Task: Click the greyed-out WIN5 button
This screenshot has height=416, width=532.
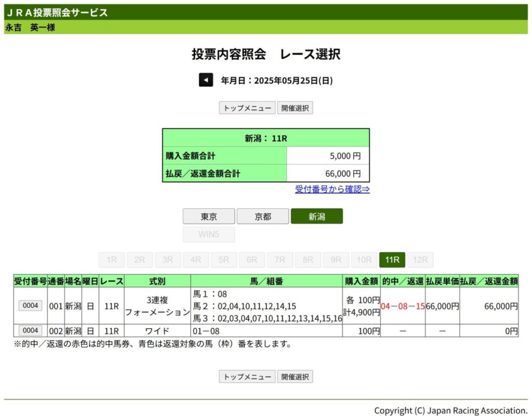Action: point(209,234)
